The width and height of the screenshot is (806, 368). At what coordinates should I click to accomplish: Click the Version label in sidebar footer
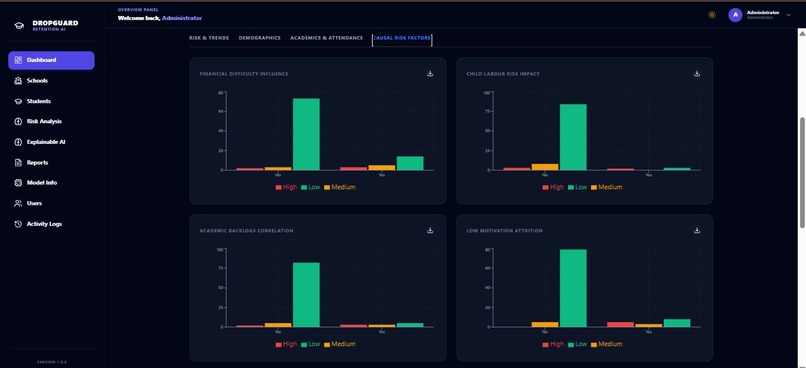[51, 362]
